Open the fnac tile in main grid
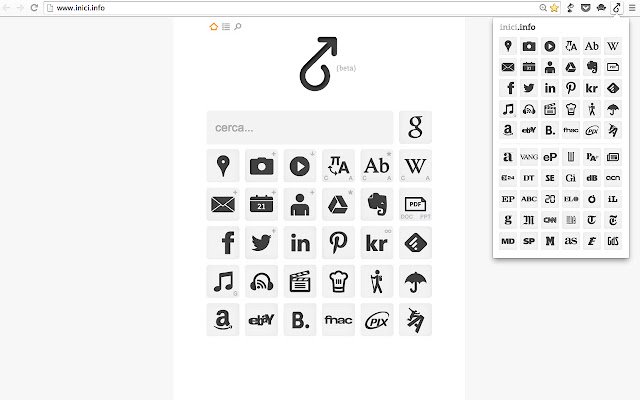Viewport: 640px width, 400px height. click(x=338, y=320)
